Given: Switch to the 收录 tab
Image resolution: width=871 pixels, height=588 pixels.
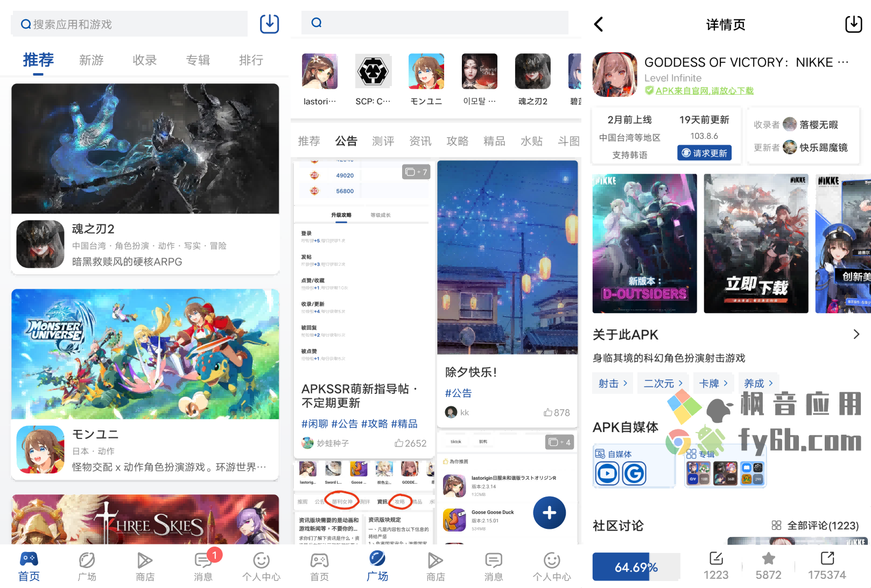Looking at the screenshot, I should [145, 60].
